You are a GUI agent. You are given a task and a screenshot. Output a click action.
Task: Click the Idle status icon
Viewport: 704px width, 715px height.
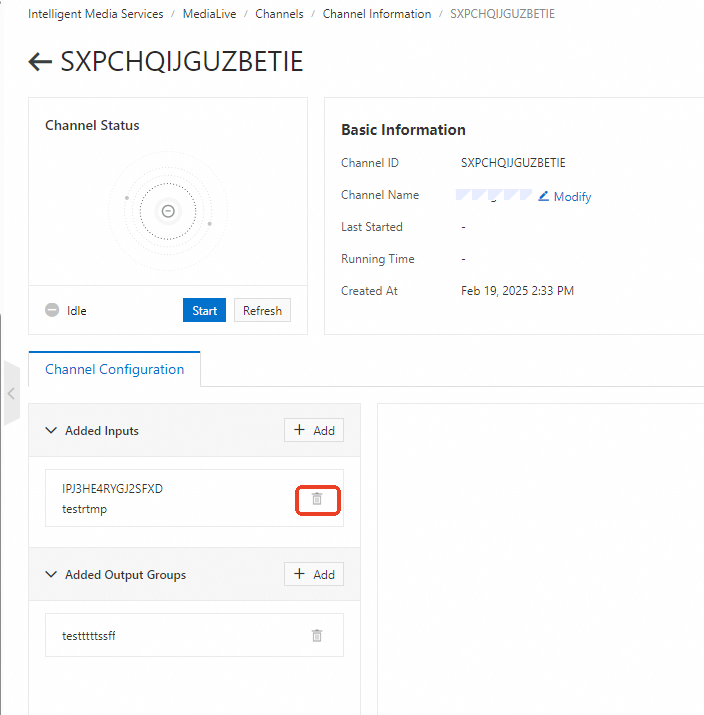coord(52,310)
